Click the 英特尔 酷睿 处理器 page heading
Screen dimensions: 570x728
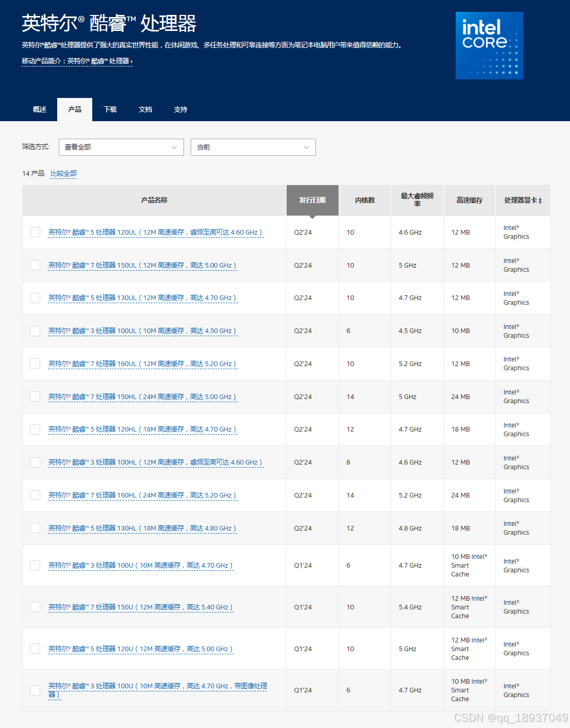pyautogui.click(x=109, y=23)
